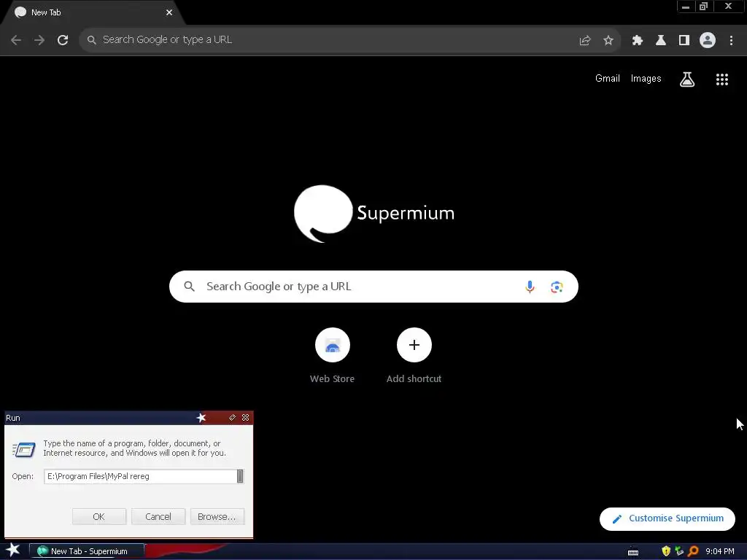Click the 9:04 PM clock
Viewport: 747px width, 560px height.
pos(720,551)
